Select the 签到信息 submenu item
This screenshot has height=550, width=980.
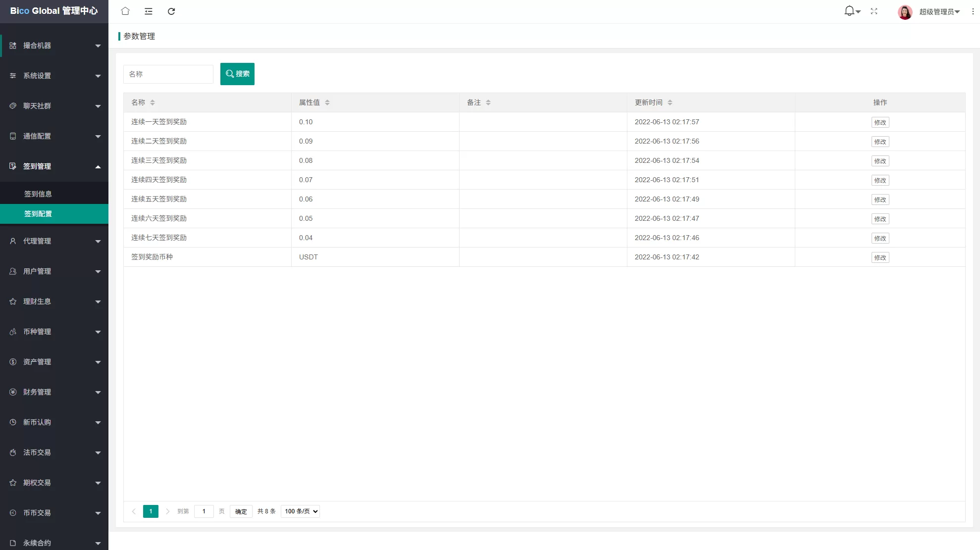[x=38, y=194]
